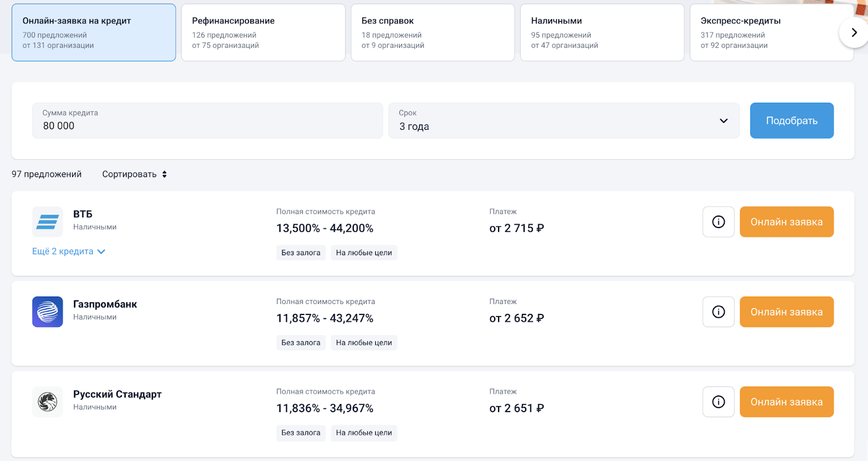Click the sort arrows icon next to Сортировать
This screenshot has width=868, height=461.
164,174
